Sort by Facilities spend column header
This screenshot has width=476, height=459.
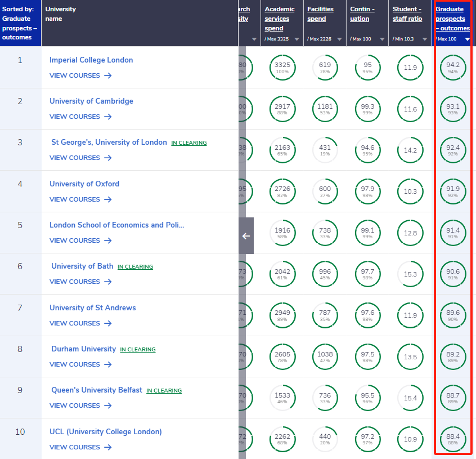[320, 14]
